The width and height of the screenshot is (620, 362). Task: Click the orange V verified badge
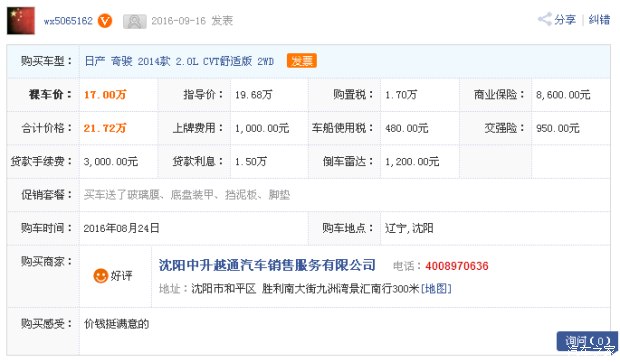tap(105, 21)
